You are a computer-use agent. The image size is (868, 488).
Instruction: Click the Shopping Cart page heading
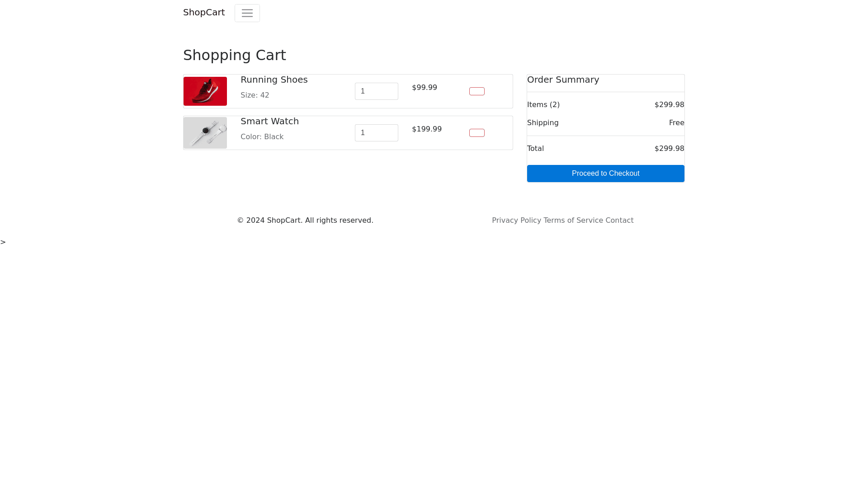[x=234, y=55]
